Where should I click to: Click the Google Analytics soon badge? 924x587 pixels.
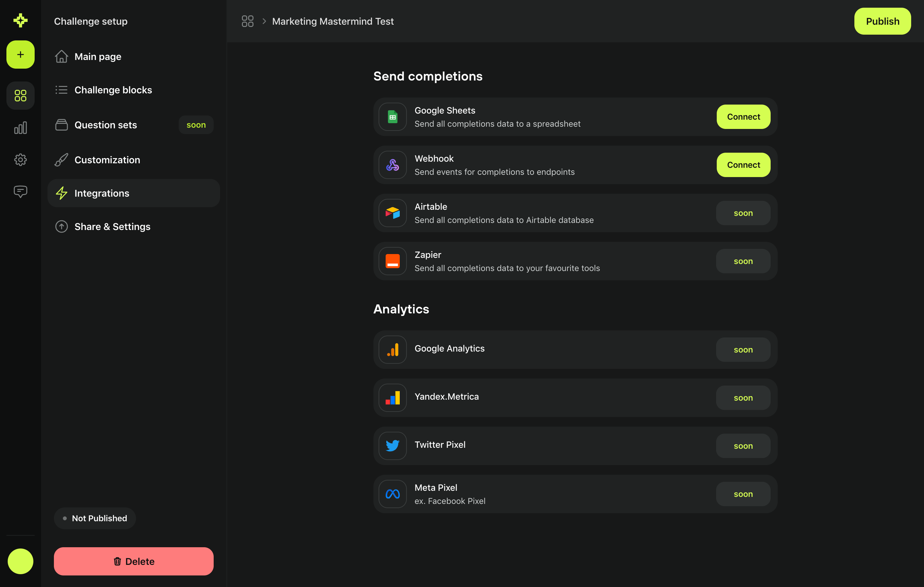(x=743, y=350)
